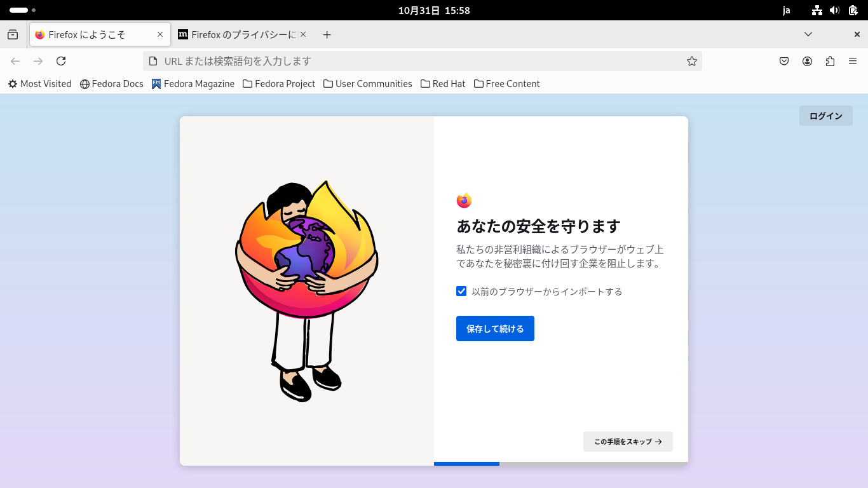Screen dimensions: 868x488
Task: Open the Fedora Docs bookmark
Action: tap(112, 84)
